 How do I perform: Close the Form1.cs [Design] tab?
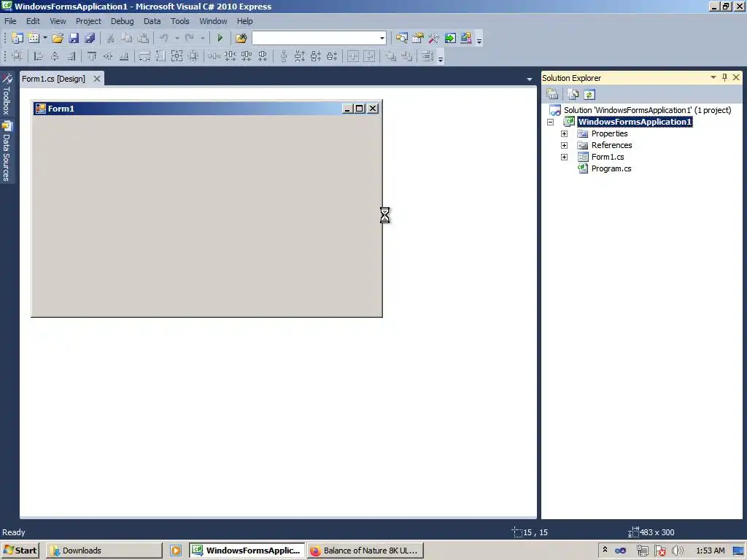(97, 79)
